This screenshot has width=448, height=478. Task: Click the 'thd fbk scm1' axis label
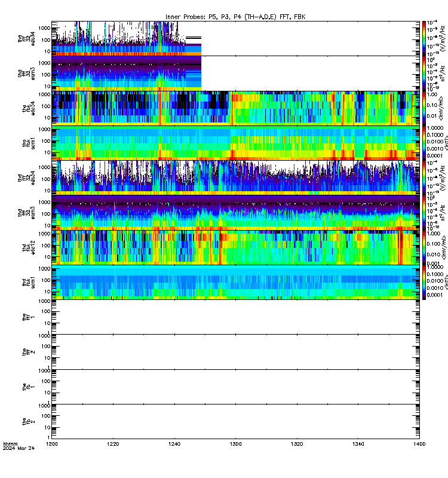tap(29, 282)
